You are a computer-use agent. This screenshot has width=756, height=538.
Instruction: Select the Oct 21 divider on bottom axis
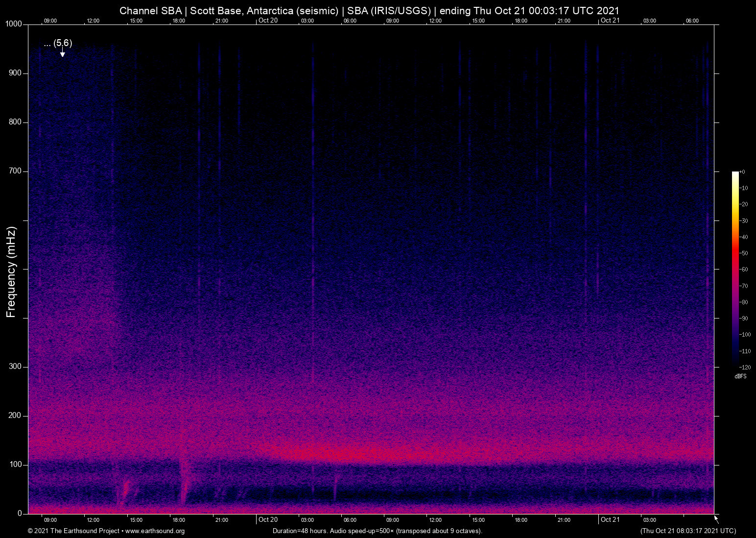point(611,519)
